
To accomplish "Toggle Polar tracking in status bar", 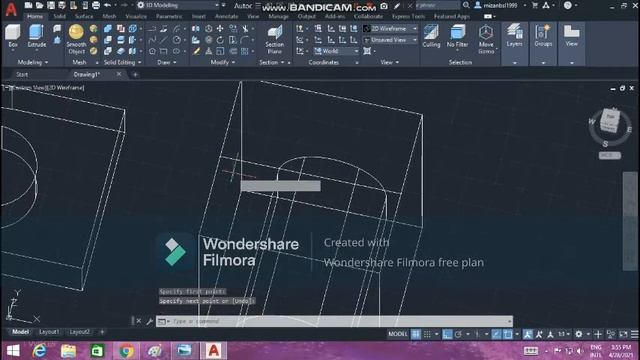I will click(x=458, y=334).
